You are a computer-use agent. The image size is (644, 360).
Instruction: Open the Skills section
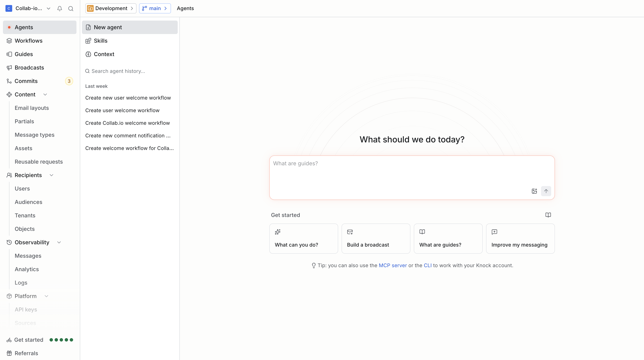click(x=100, y=41)
